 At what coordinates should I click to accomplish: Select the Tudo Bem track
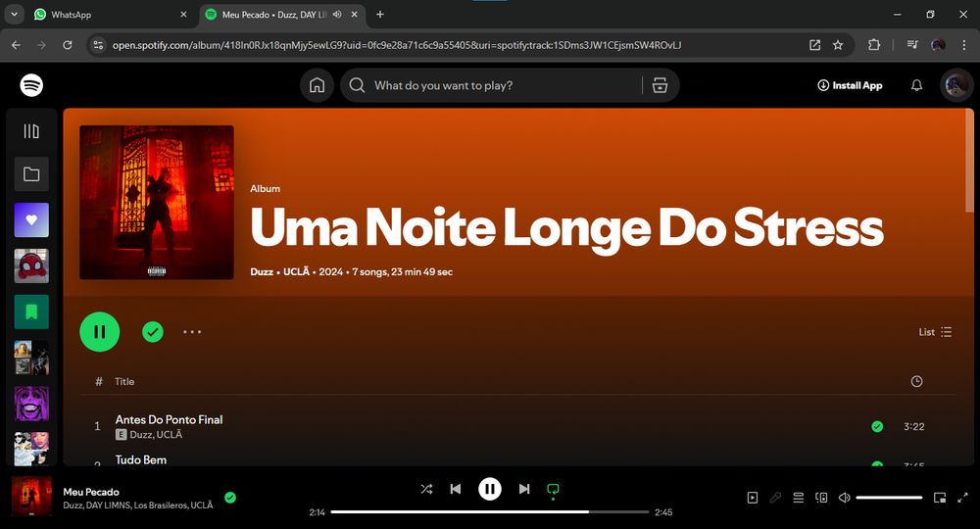140,460
